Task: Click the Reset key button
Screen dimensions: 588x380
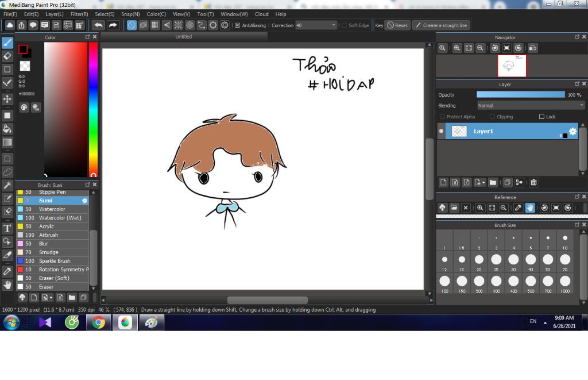Action: tap(397, 25)
